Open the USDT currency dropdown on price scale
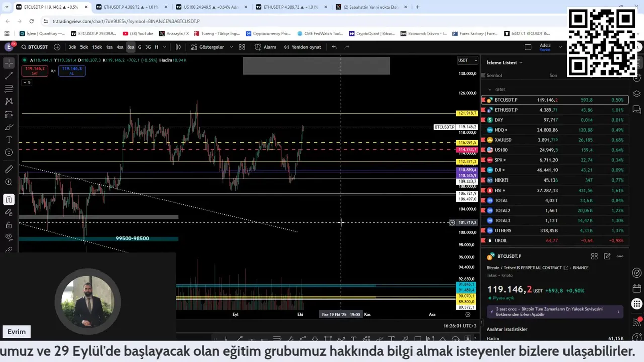The width and height of the screenshot is (644, 362). [467, 60]
